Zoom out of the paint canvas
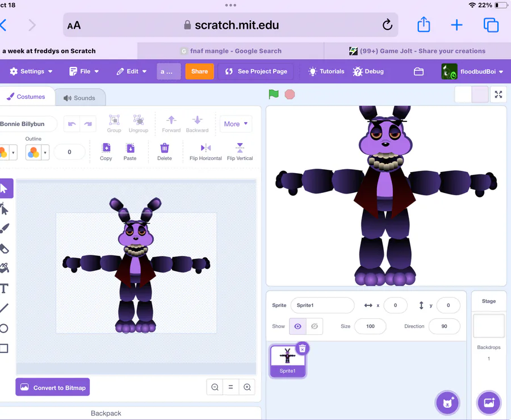 click(x=215, y=387)
